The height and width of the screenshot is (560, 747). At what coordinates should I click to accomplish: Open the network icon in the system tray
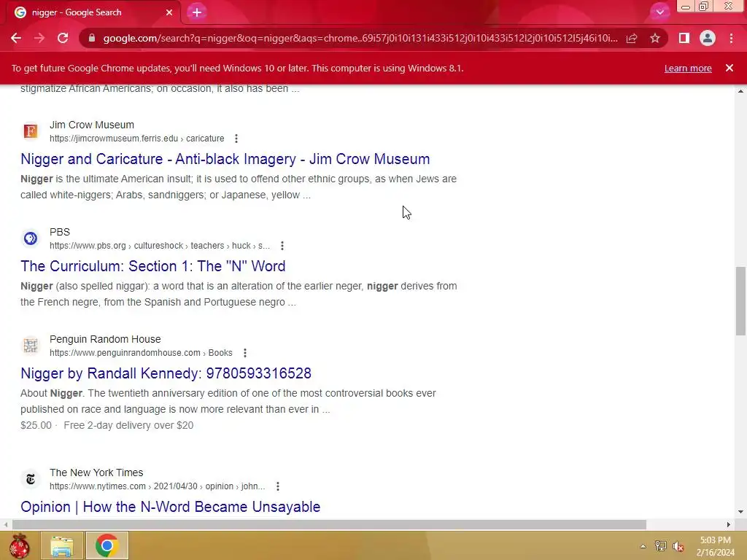661,546
